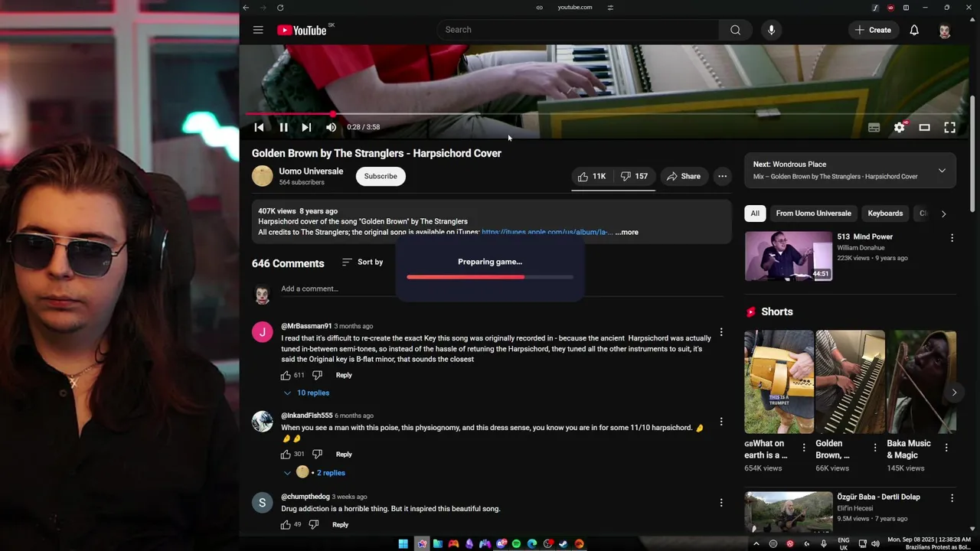Viewport: 980px width, 551px height.
Task: Open the Sort by comments dropdown
Action: click(363, 262)
